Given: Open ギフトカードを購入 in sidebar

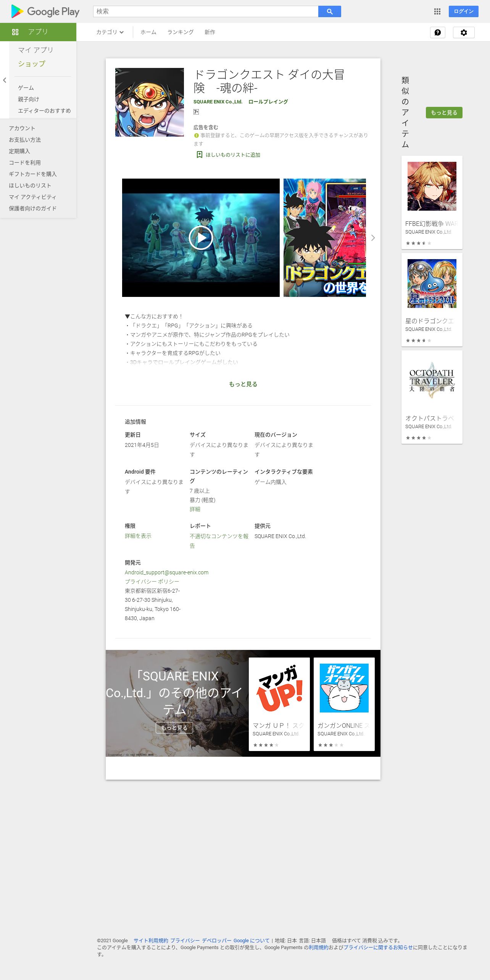Looking at the screenshot, I should click(33, 174).
